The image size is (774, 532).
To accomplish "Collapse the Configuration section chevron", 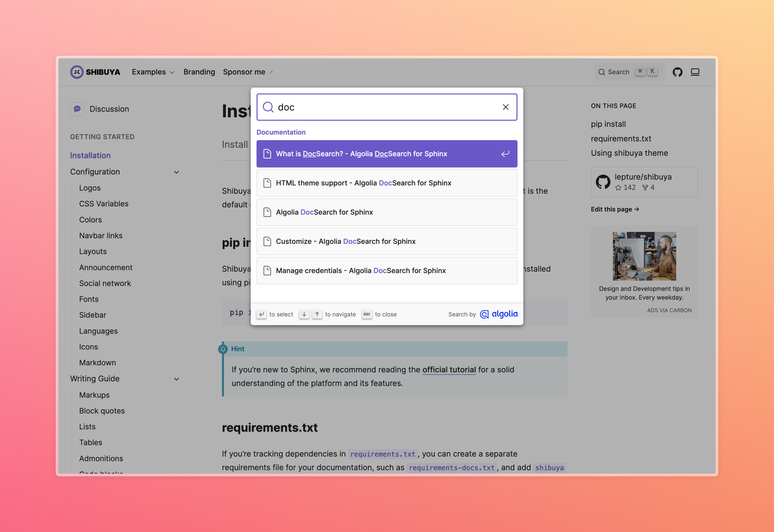I will click(177, 172).
